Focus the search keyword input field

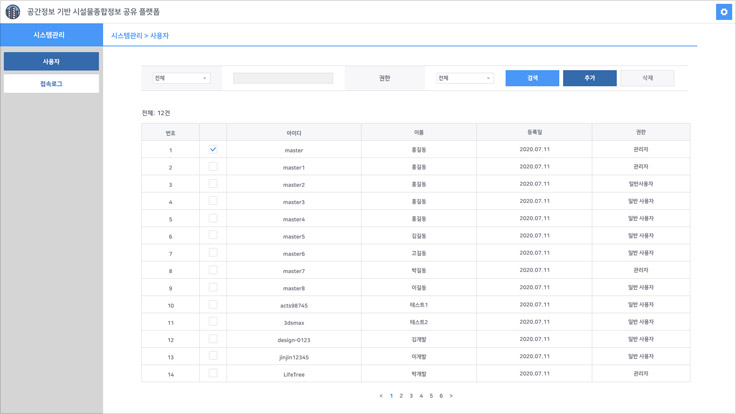click(x=283, y=78)
